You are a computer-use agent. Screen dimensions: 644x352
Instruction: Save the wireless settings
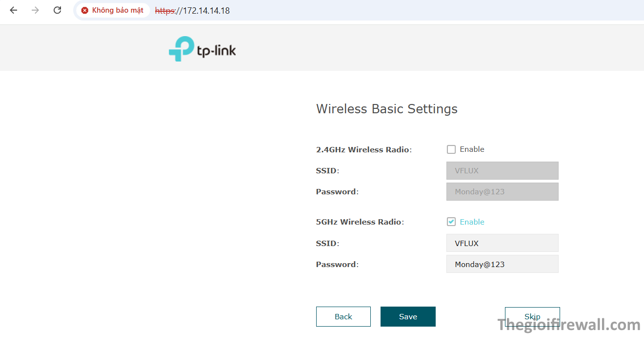point(408,317)
